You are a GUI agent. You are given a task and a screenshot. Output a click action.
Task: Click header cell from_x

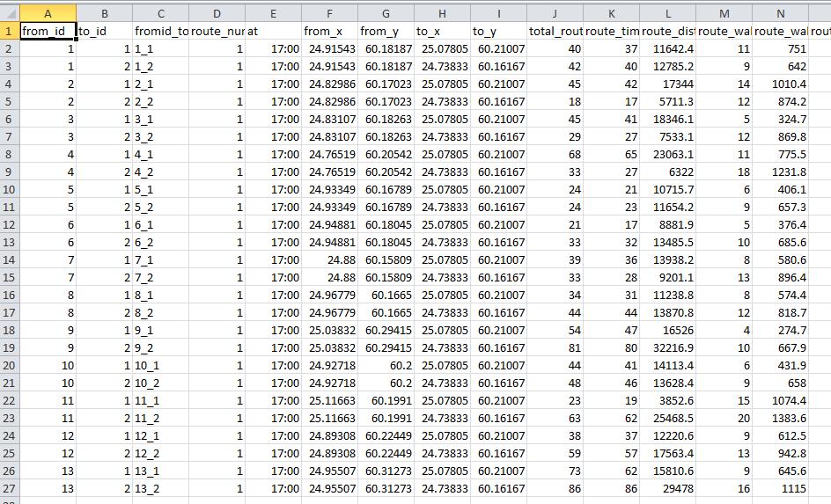[329, 32]
